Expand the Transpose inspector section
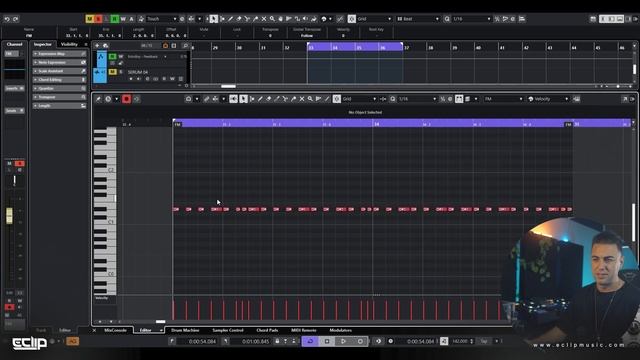This screenshot has width=640, height=360. coord(60,97)
